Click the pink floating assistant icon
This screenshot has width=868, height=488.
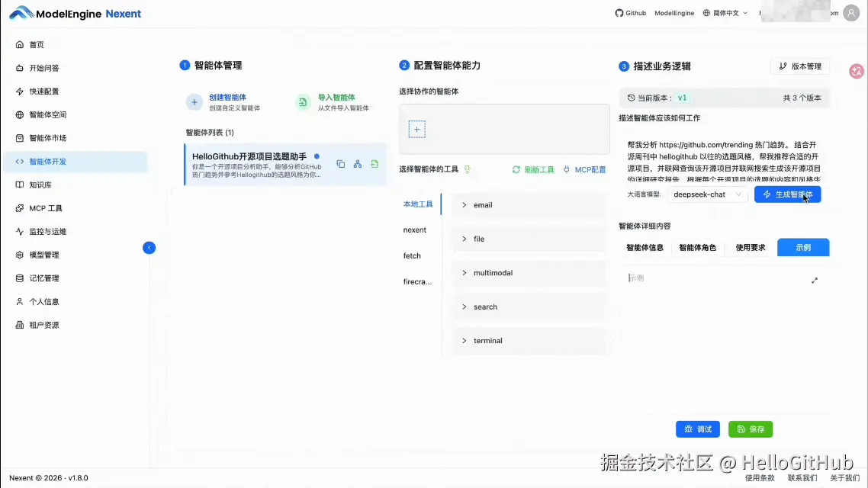click(x=857, y=71)
